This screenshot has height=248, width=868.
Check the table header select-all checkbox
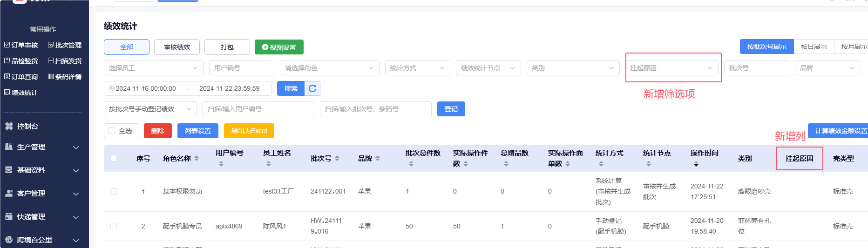click(x=114, y=159)
